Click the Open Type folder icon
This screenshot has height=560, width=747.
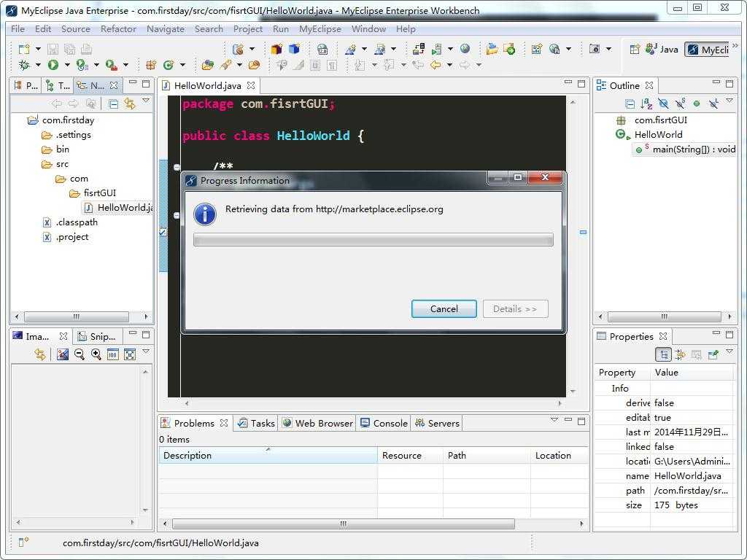pos(207,65)
